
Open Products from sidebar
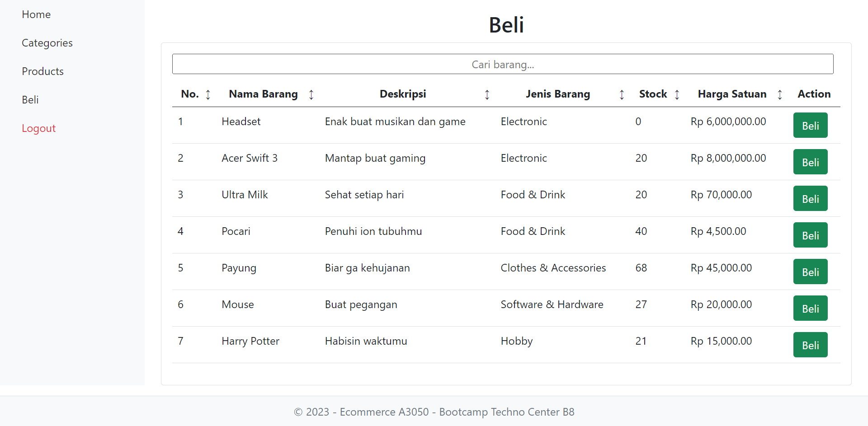point(42,71)
